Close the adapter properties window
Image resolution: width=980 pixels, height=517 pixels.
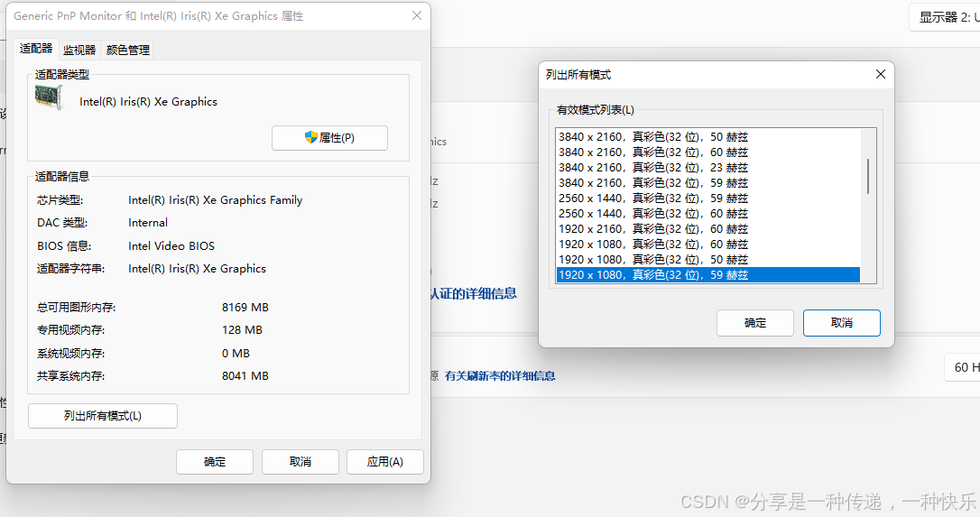[417, 15]
